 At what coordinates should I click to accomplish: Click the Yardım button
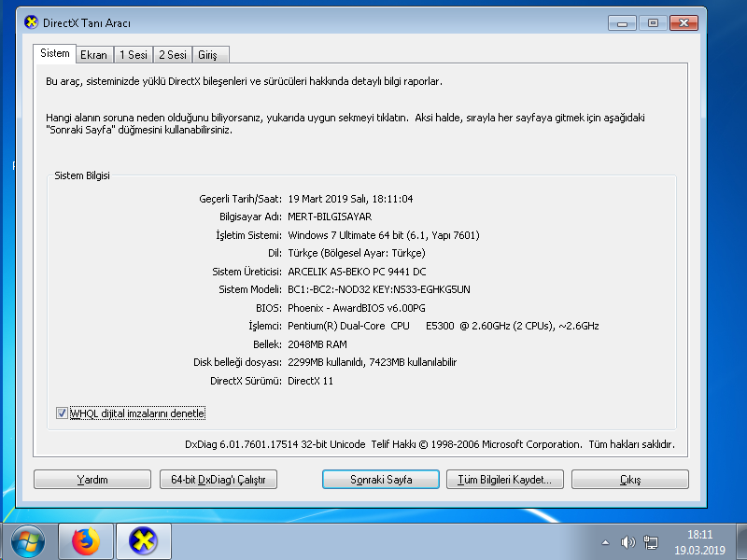tap(92, 480)
